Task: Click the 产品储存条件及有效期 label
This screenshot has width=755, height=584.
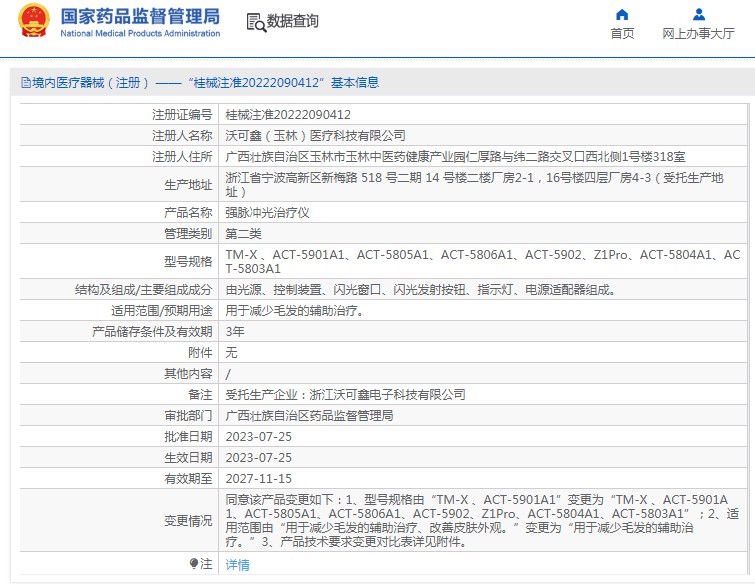Action: 152,331
